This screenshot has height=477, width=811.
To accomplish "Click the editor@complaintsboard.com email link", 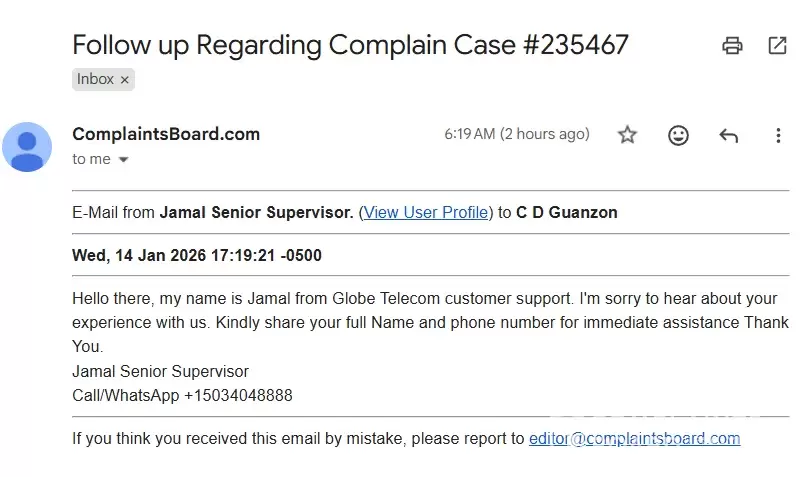I will (x=634, y=438).
